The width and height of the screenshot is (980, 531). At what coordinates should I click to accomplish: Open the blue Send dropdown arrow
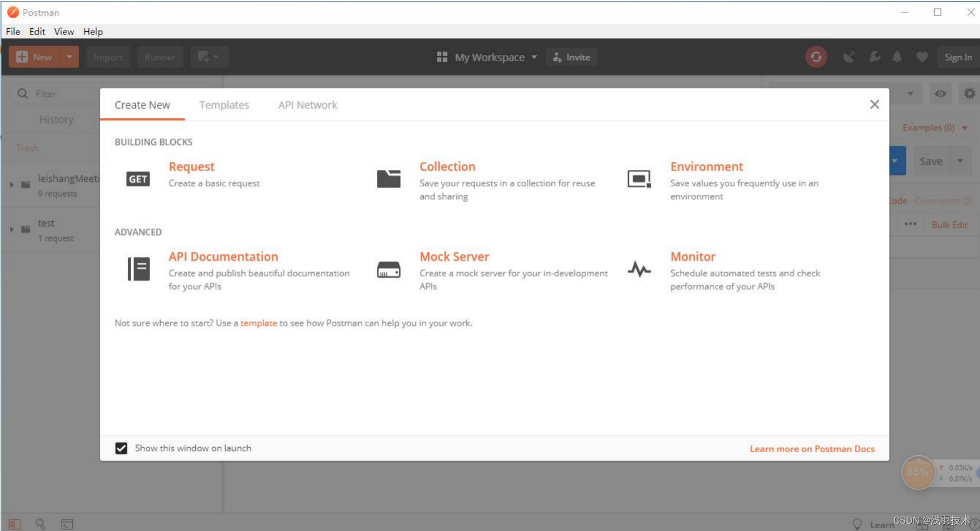point(895,161)
